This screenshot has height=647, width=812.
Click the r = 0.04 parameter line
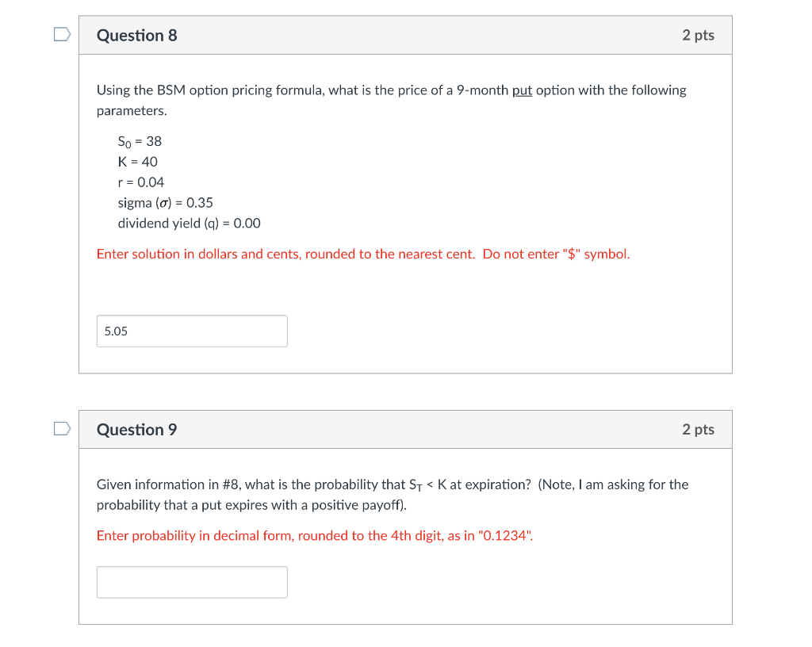(140, 182)
